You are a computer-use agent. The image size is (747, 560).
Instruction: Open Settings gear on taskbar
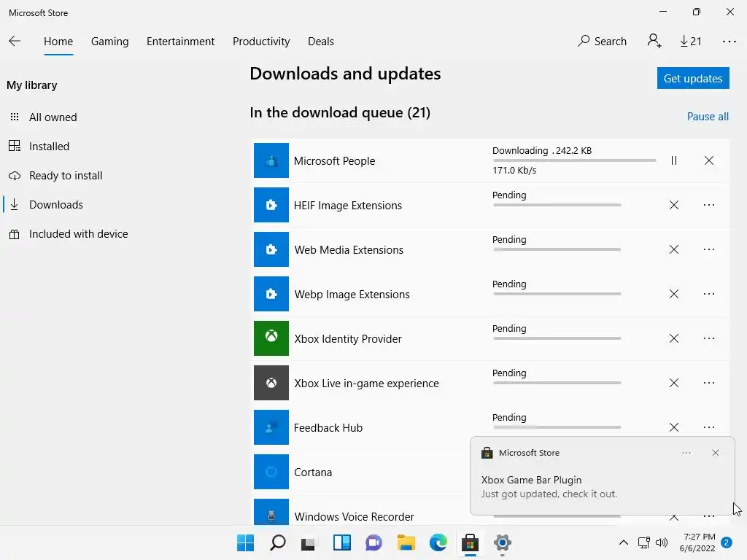502,542
